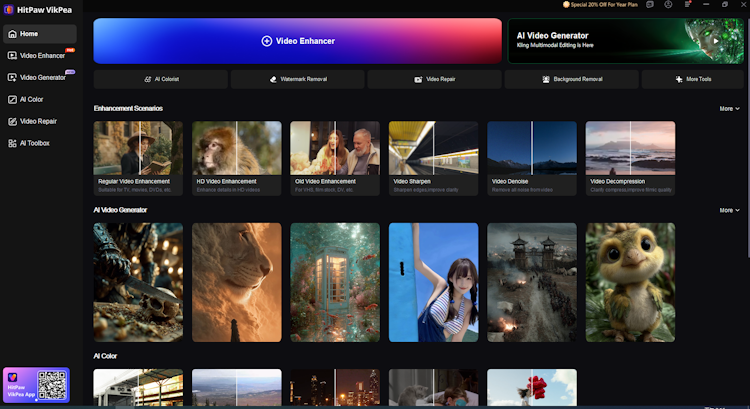Image resolution: width=750 pixels, height=409 pixels.
Task: Click the user account icon in title bar
Action: (x=668, y=4)
